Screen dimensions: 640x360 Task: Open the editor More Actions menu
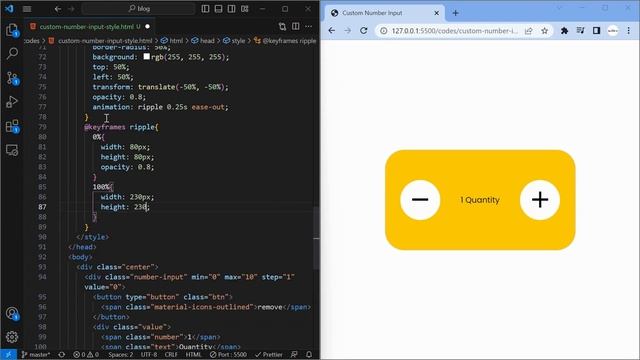309,27
